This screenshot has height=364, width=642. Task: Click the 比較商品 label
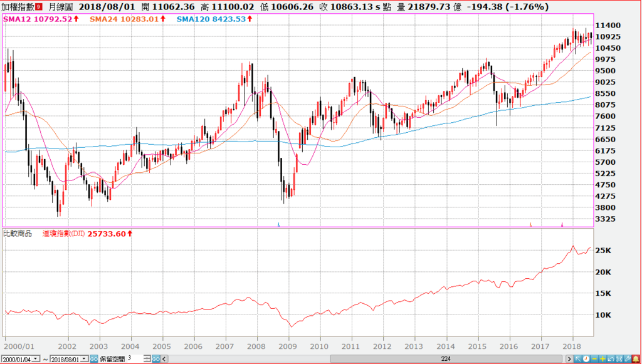point(17,234)
